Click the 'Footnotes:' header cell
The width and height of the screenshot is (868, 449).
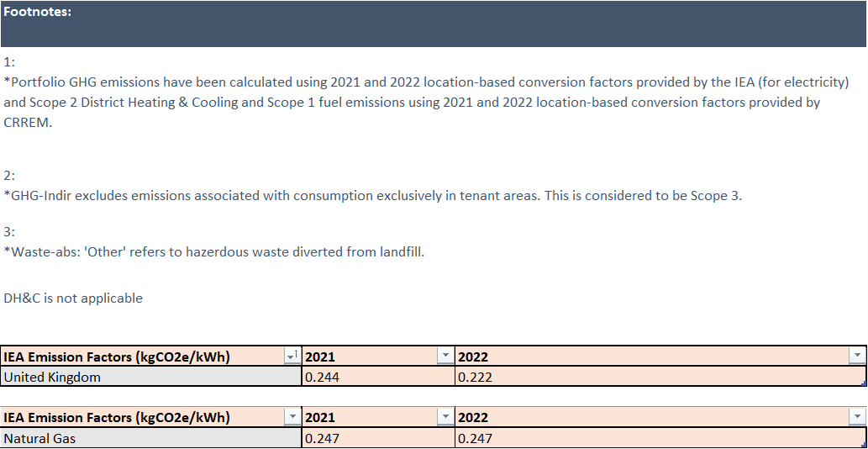tap(434, 24)
